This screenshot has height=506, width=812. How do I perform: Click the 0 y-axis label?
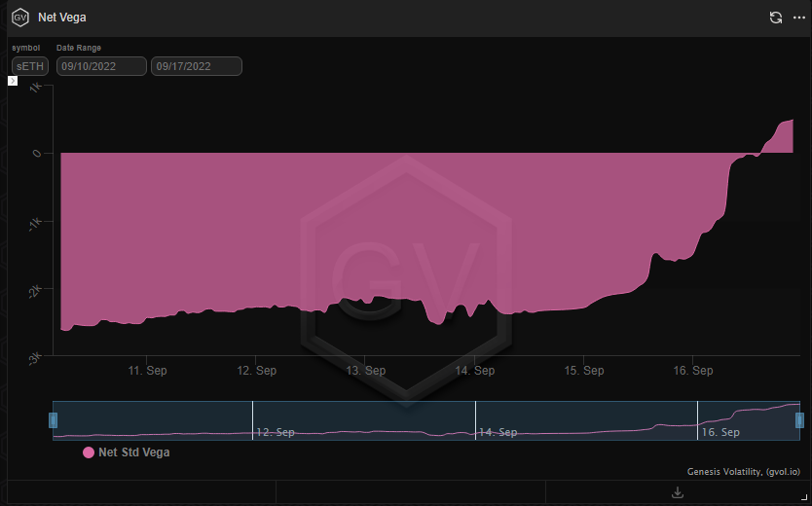point(36,153)
